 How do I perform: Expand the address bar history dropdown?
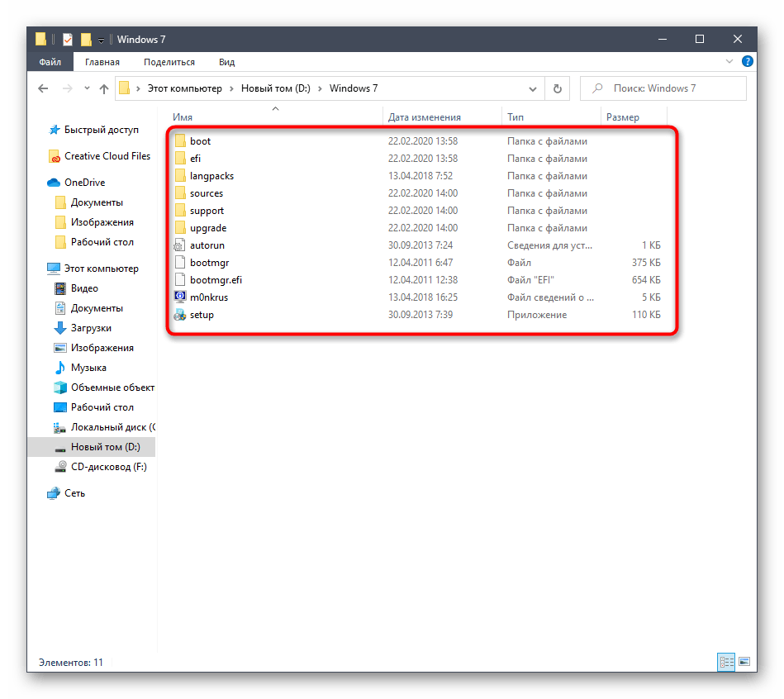point(533,89)
